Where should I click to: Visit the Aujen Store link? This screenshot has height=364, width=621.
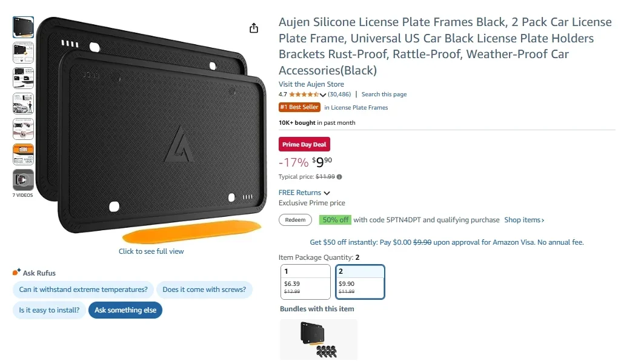coord(311,84)
